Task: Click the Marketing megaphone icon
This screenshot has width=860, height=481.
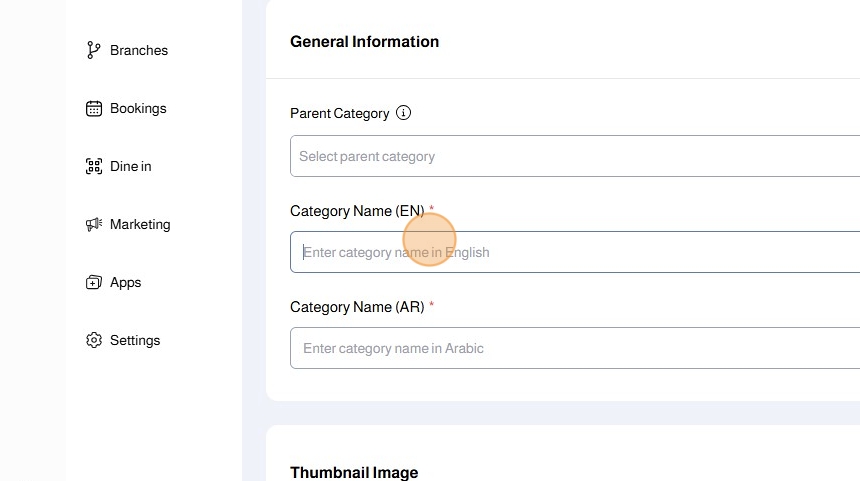Action: (x=94, y=224)
